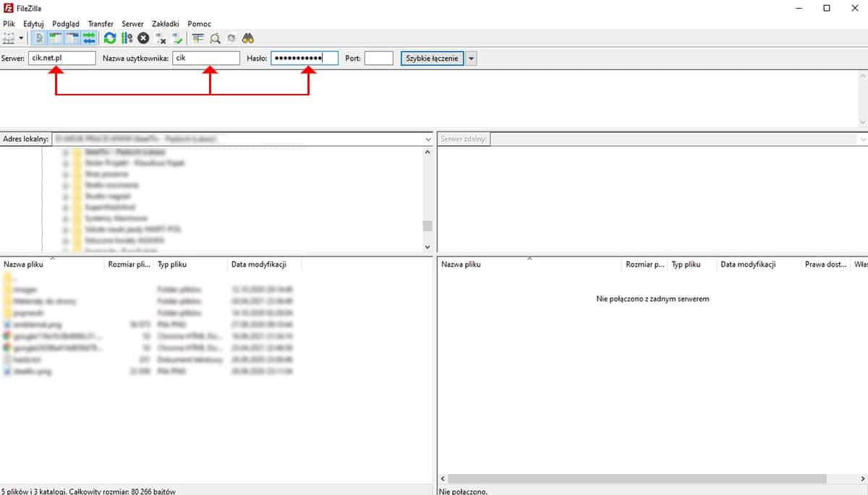Expand the Adres lokalny path dropdown
This screenshot has height=495, width=868.
(427, 139)
